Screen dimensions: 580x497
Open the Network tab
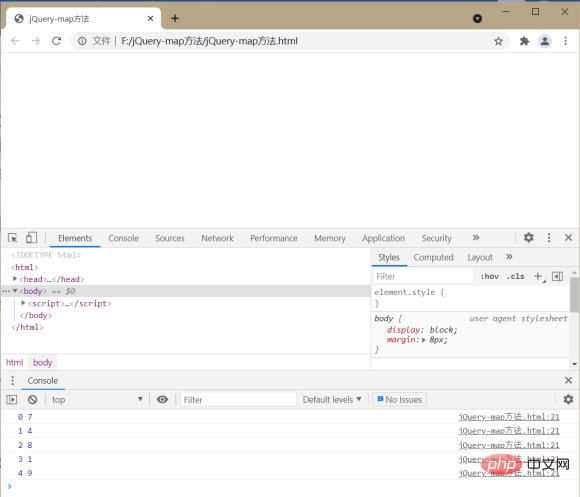(217, 238)
